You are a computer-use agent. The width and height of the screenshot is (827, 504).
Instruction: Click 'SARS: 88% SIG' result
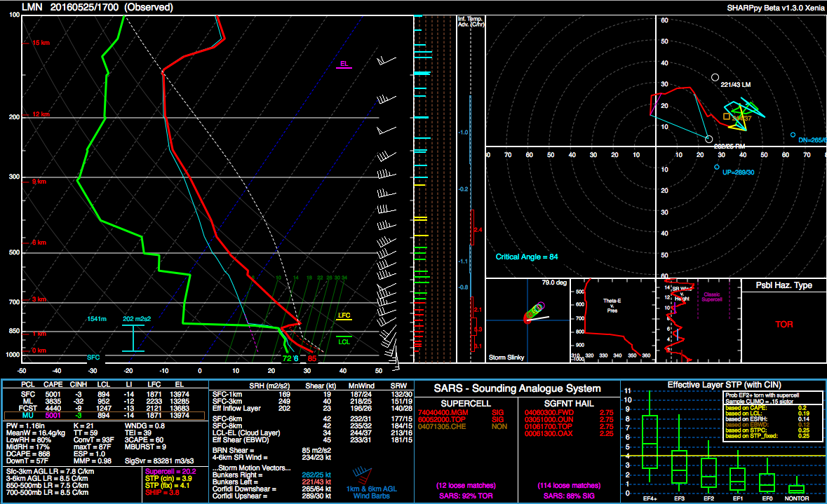[x=569, y=496]
